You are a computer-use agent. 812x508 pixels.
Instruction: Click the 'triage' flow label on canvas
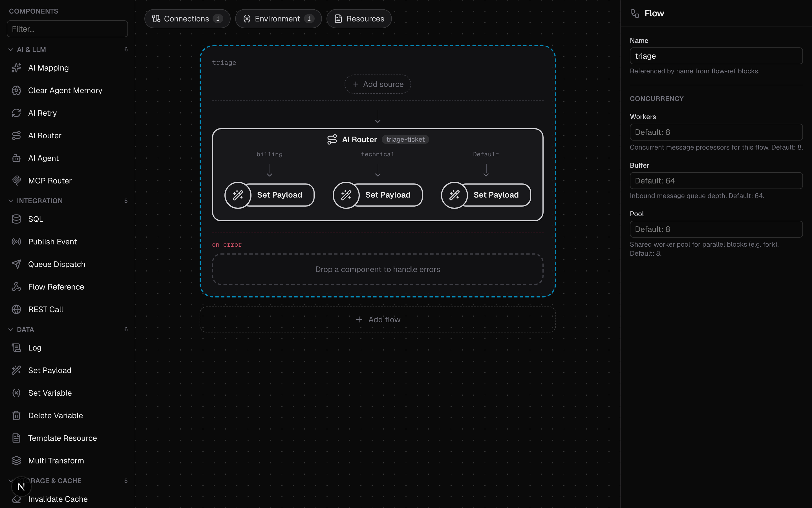(224, 63)
